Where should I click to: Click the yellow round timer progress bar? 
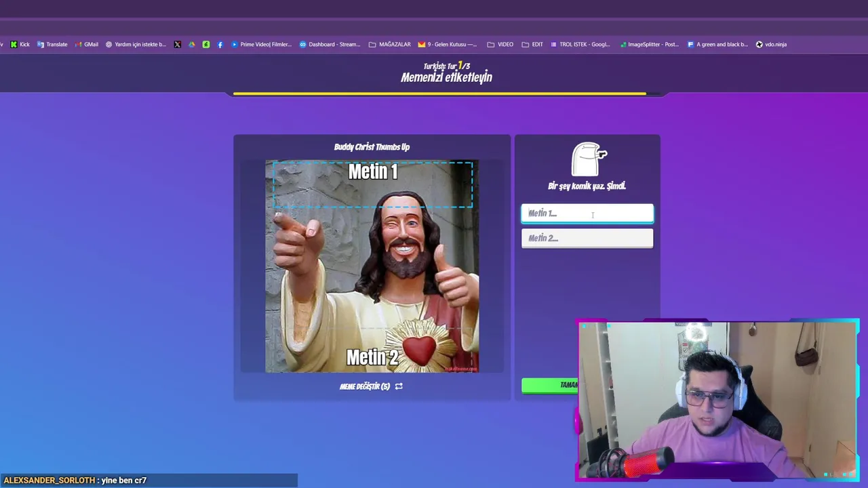point(440,94)
